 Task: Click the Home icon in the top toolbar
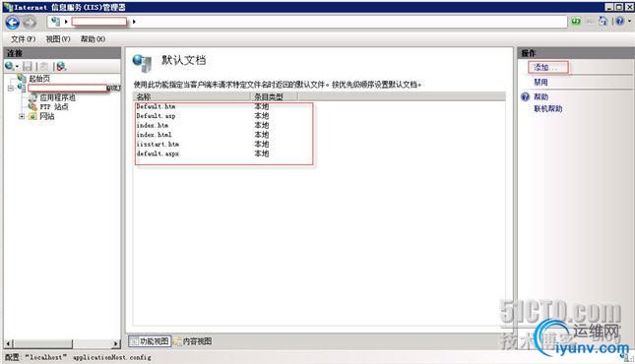pos(603,21)
